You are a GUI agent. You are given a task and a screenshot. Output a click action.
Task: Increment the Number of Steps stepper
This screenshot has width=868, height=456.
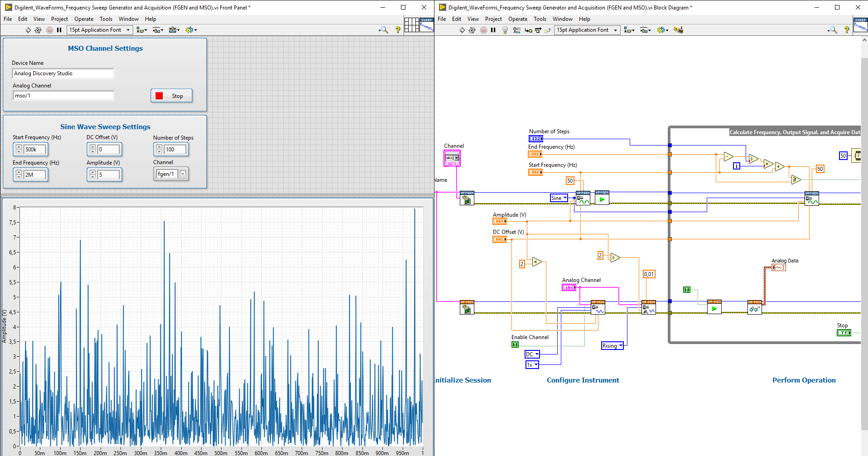[159, 147]
